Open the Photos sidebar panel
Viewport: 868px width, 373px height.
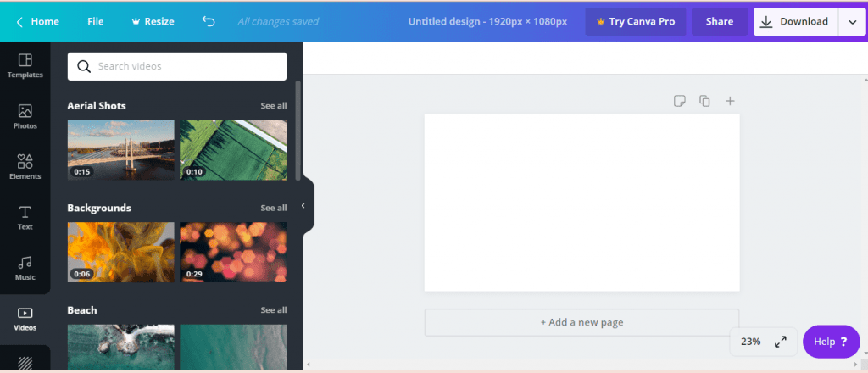(x=25, y=117)
